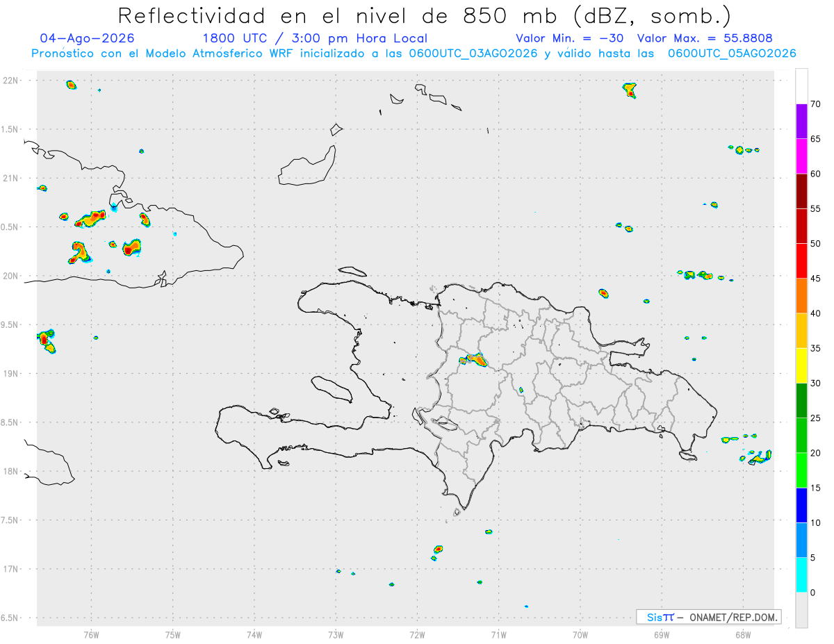The image size is (834, 644).
Task: Click the colorbar tick label "55"
Action: coord(815,208)
